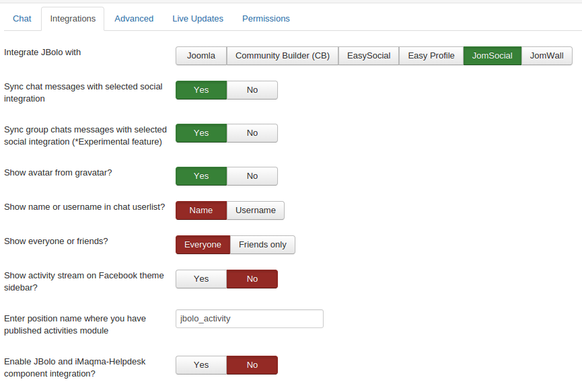Enable activity stream on Facebook sidebar
The height and width of the screenshot is (392, 582).
tap(201, 279)
